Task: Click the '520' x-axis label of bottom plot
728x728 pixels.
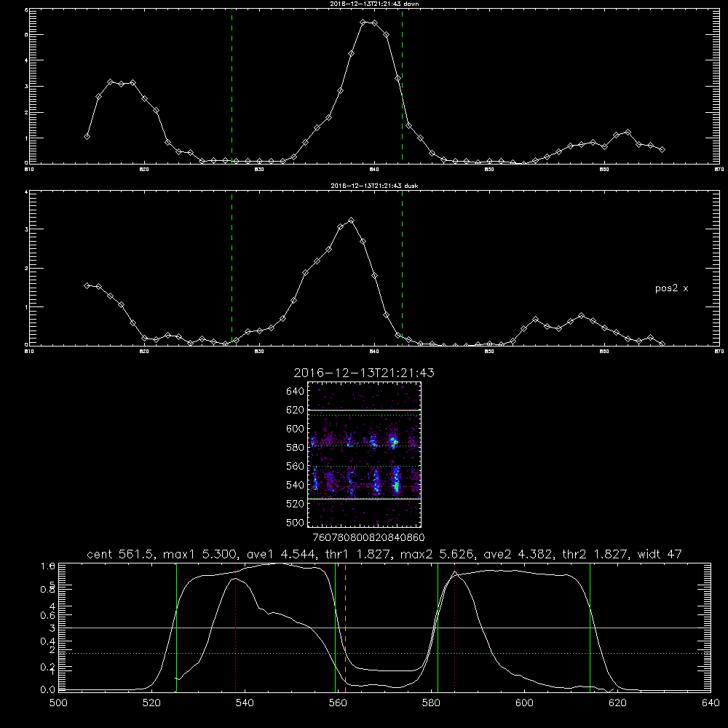Action: coord(151,703)
